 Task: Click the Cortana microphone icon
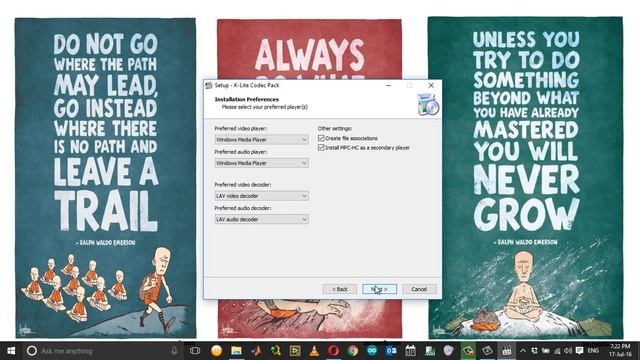(x=174, y=351)
